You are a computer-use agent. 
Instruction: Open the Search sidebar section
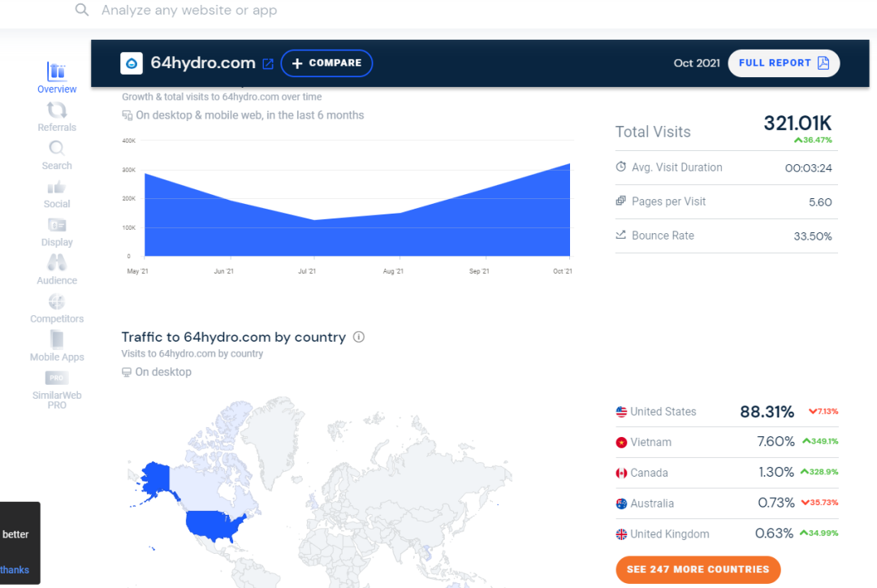pyautogui.click(x=57, y=155)
